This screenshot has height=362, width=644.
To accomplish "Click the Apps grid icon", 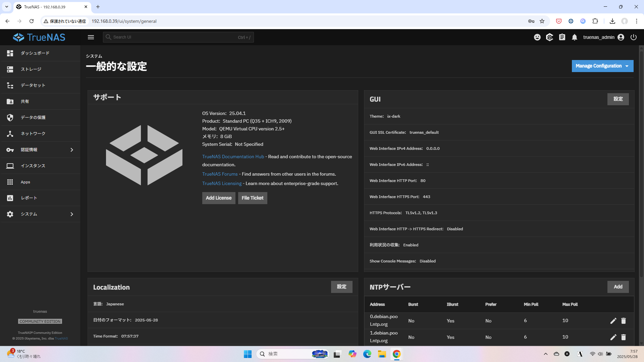I will pyautogui.click(x=10, y=182).
